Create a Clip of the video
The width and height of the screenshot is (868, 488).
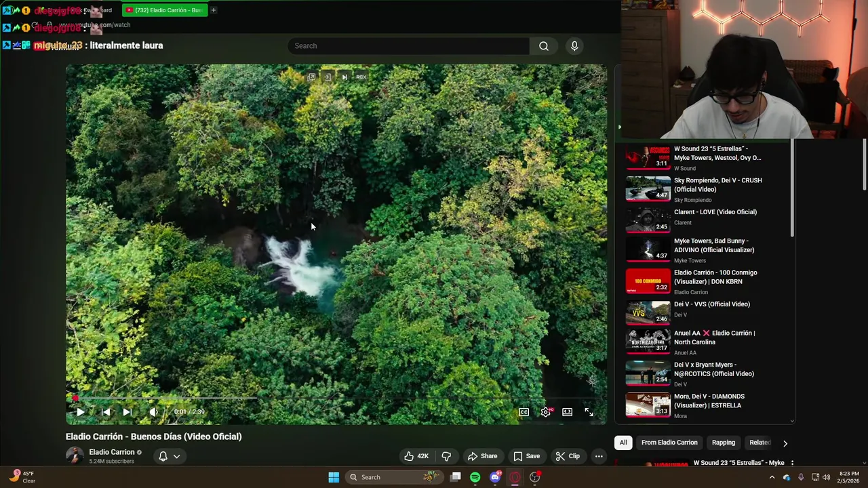568,456
